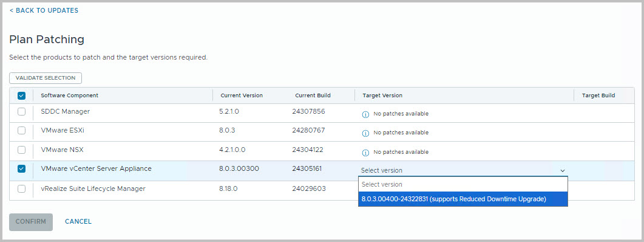Screen dimensions: 644x242
Task: Click build number 24304122
Action: coord(308,150)
